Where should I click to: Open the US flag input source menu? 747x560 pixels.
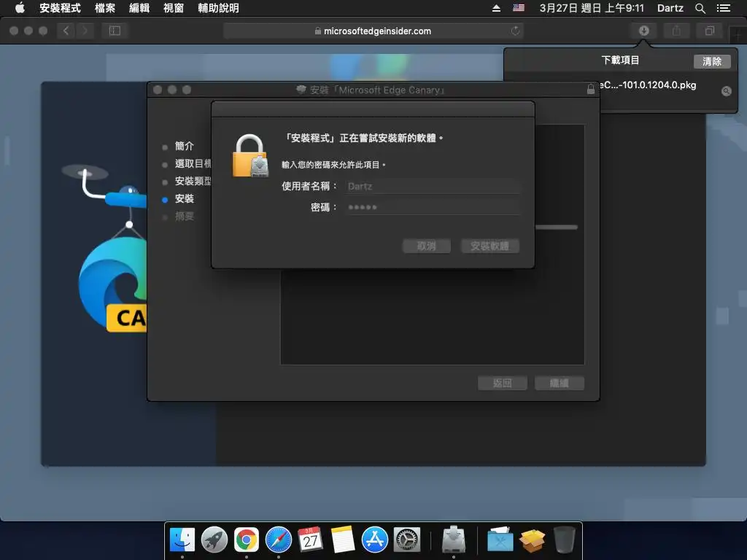519,8
